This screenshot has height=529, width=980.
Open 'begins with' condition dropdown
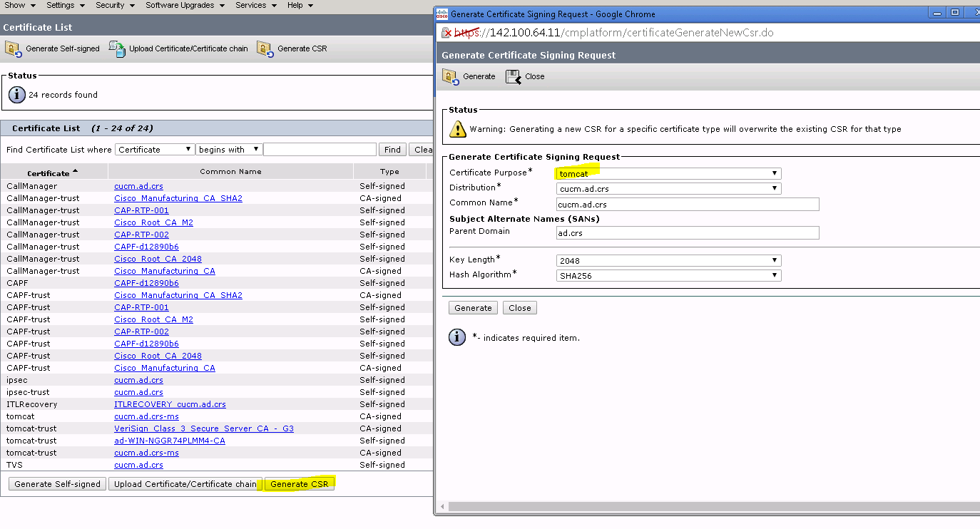229,150
